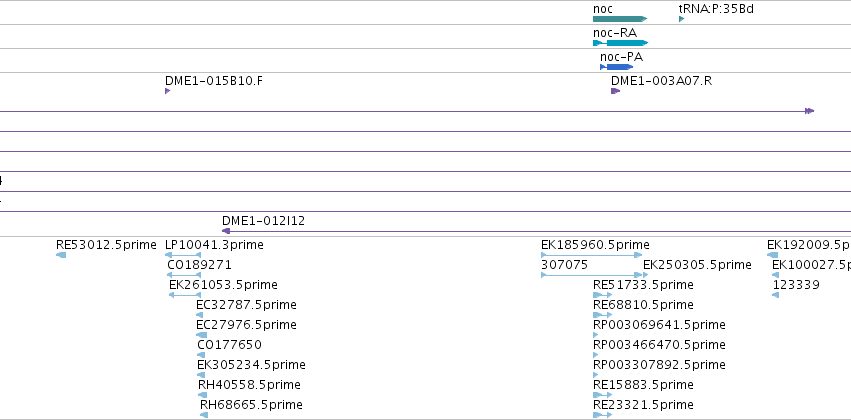This screenshot has width=851, height=420.
Task: Click the DME1-015B10.F label text
Action: (214, 81)
